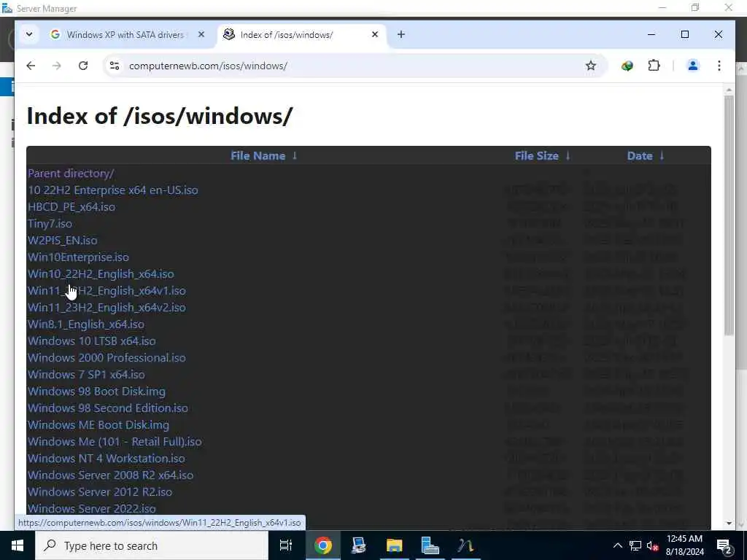
Task: Open the notification center icon
Action: [724, 546]
